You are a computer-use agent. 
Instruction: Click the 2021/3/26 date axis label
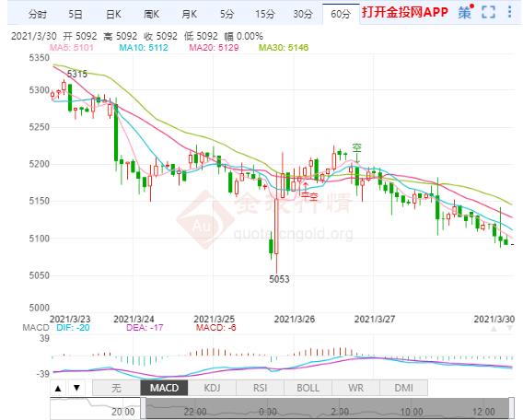coord(295,320)
